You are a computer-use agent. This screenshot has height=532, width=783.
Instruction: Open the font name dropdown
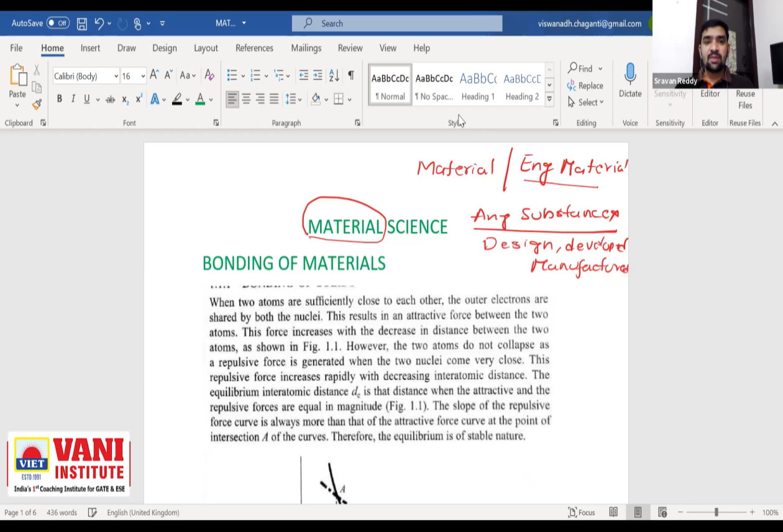tap(116, 76)
